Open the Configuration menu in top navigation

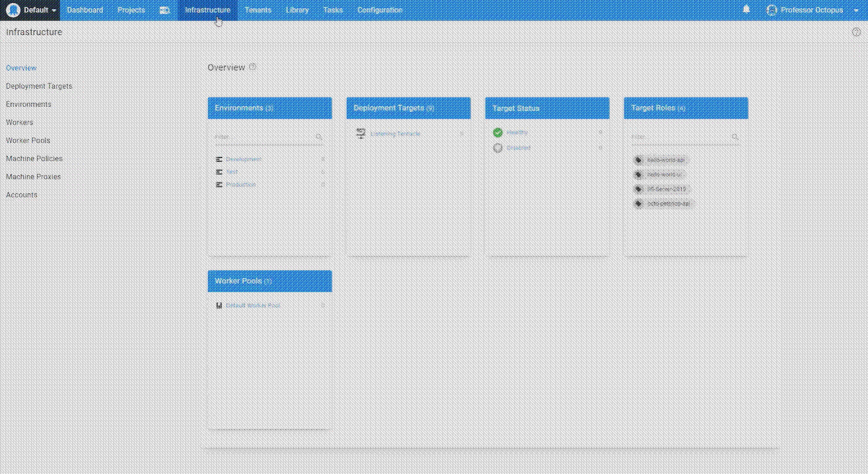380,10
